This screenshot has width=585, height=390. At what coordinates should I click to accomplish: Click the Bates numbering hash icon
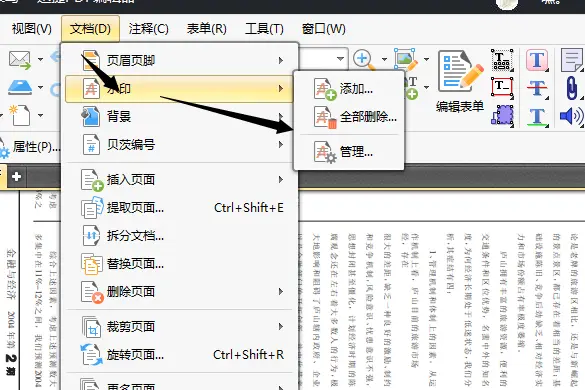[91, 144]
